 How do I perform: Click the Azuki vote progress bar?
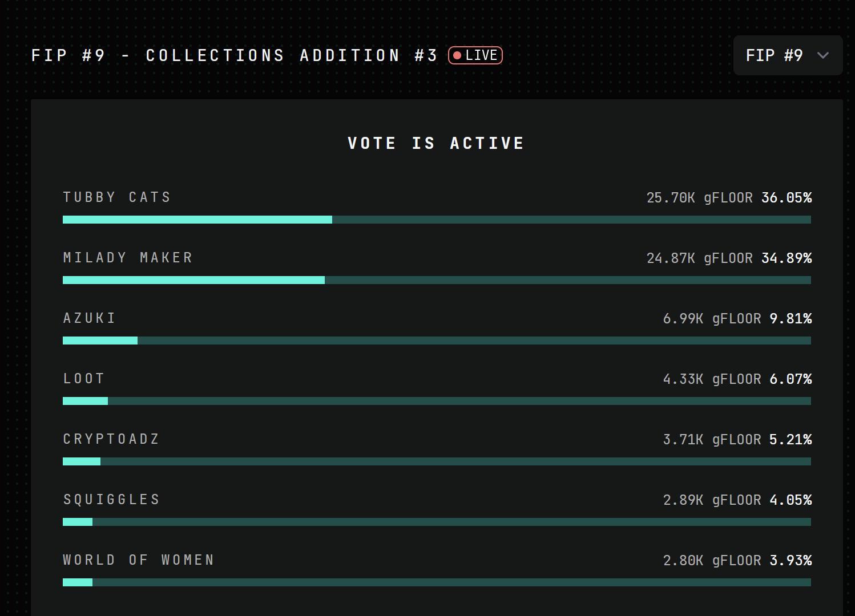(437, 341)
